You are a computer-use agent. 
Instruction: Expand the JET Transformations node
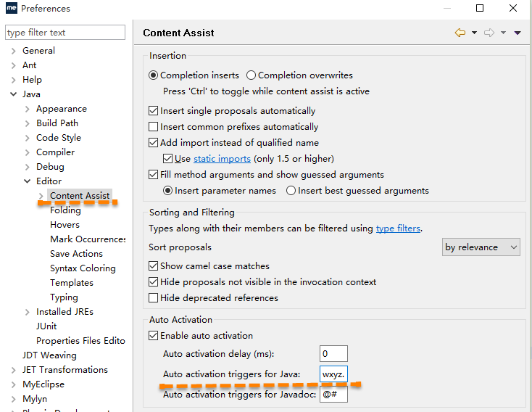point(13,370)
